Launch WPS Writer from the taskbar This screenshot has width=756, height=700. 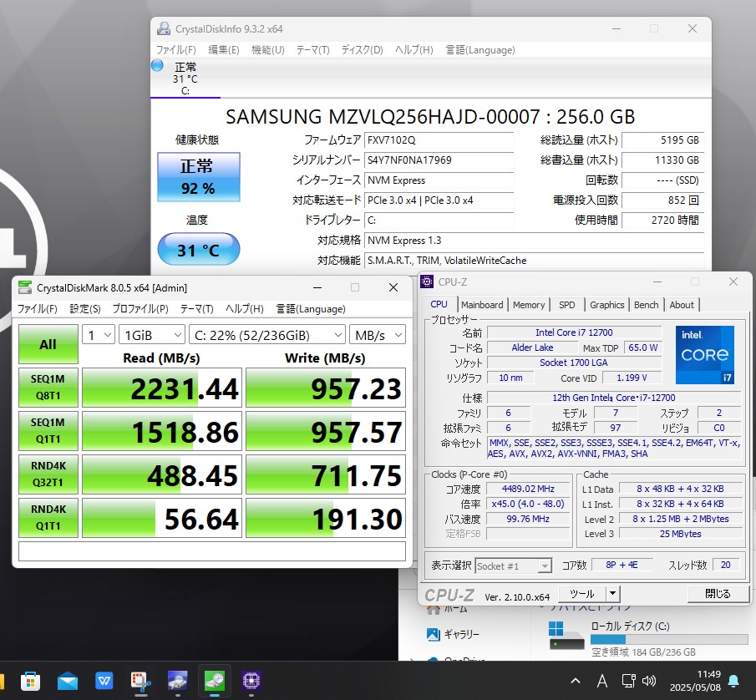click(x=104, y=681)
